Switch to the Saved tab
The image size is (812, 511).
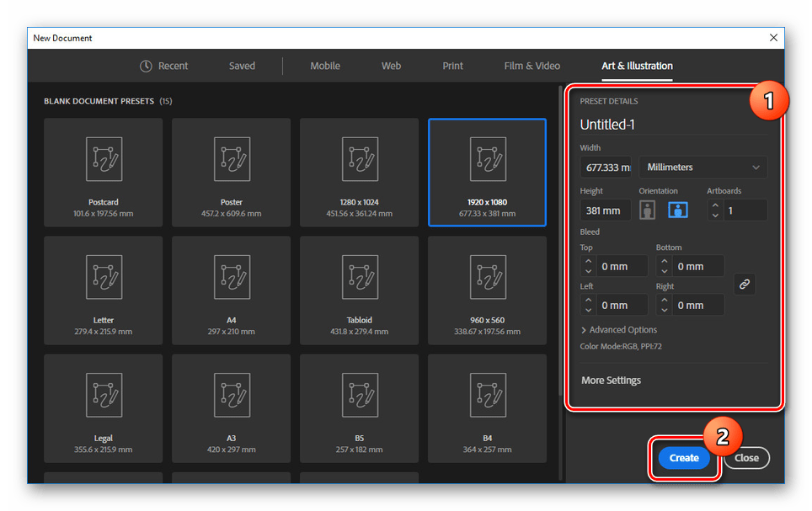click(x=242, y=67)
